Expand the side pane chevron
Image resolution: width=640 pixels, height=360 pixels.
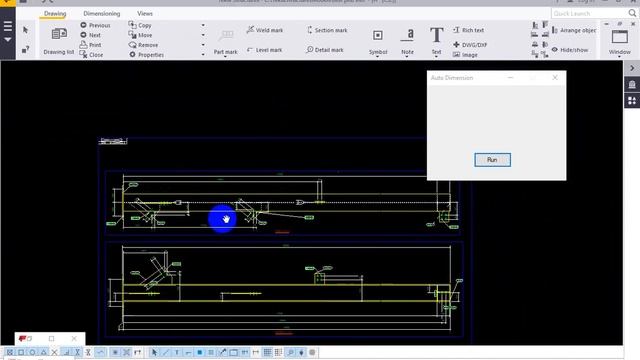pyautogui.click(x=632, y=68)
